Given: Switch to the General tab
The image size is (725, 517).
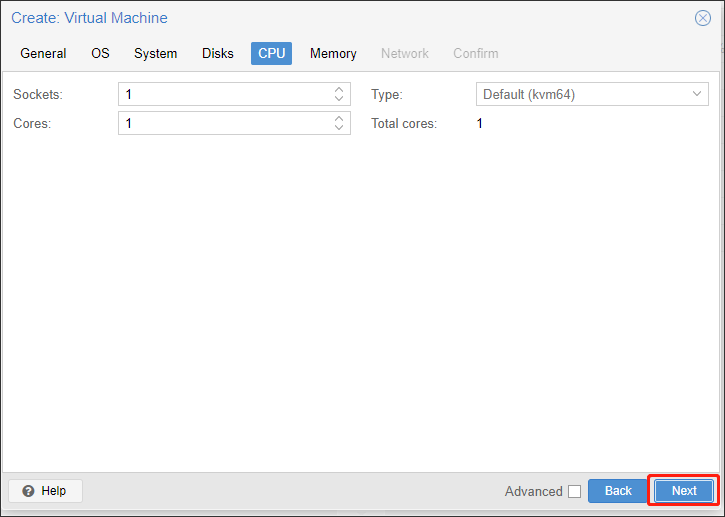Looking at the screenshot, I should (43, 53).
